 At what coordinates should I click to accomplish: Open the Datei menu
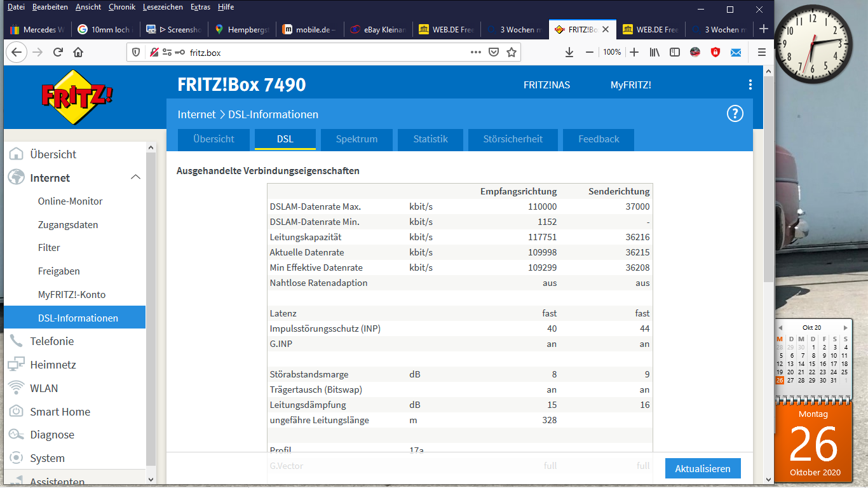[16, 7]
